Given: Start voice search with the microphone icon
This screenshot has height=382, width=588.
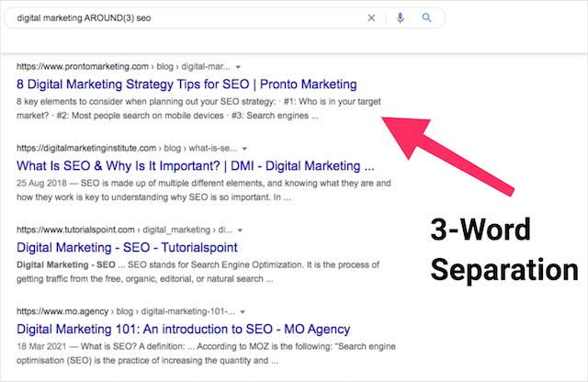Looking at the screenshot, I should click(401, 18).
